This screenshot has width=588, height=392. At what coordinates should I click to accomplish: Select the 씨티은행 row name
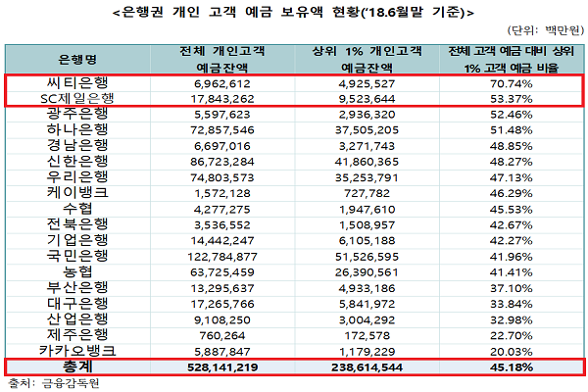(77, 83)
